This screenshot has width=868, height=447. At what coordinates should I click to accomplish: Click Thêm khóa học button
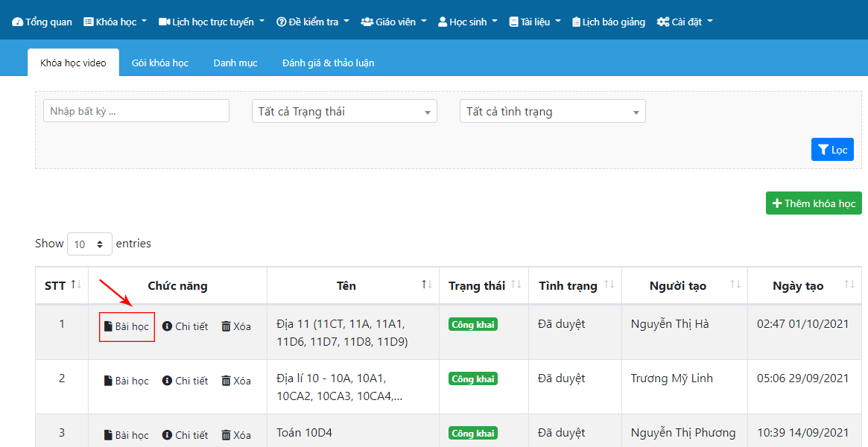point(814,203)
